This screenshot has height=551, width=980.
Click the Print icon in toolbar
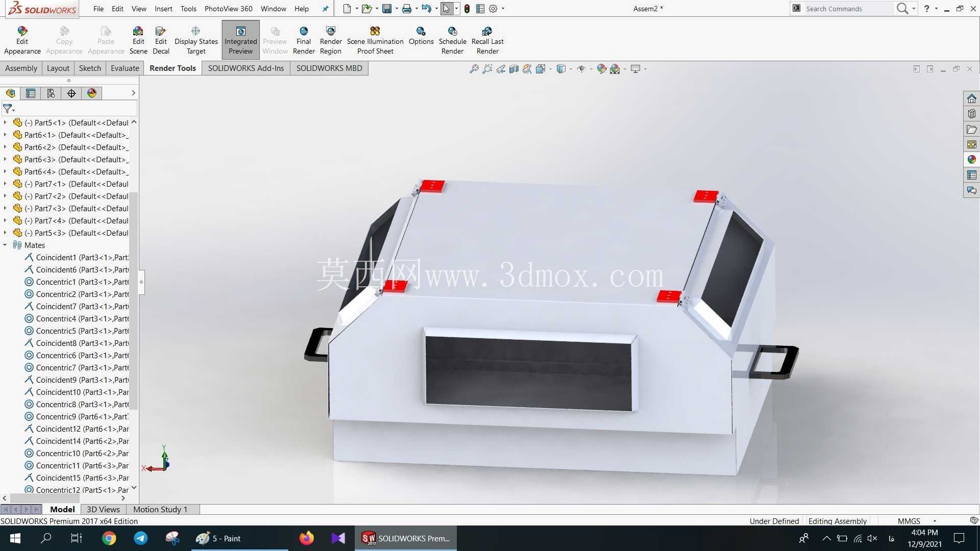tap(407, 9)
